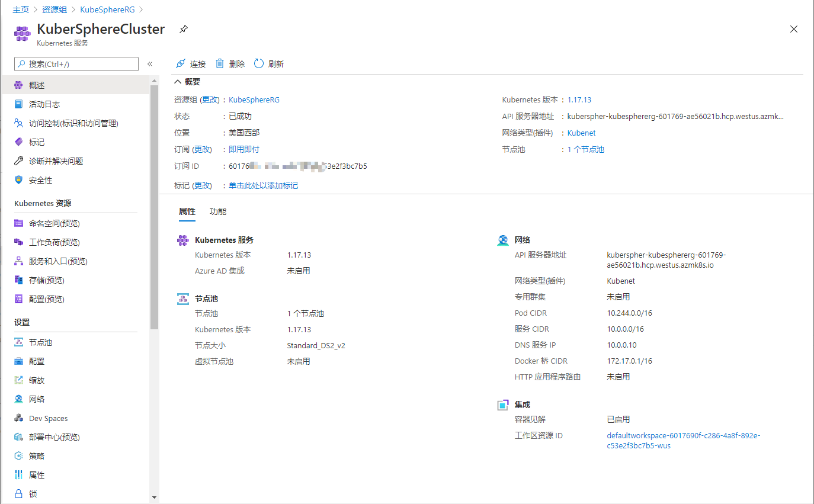Click the 连接 connect toolbar button

(191, 64)
